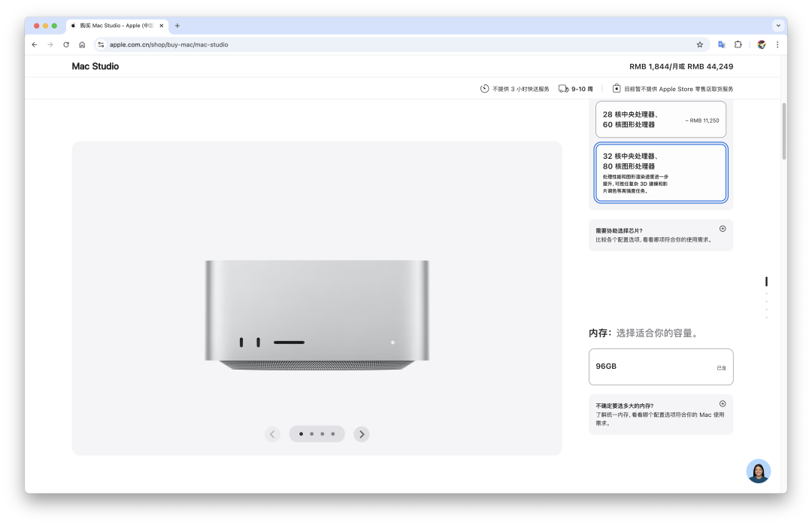Open the Extensions puzzle icon
The image size is (812, 526).
tap(738, 44)
